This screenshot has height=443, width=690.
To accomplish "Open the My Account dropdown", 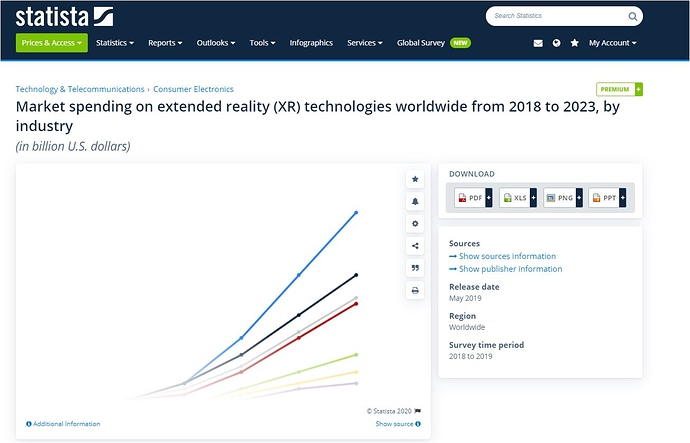I will point(613,43).
